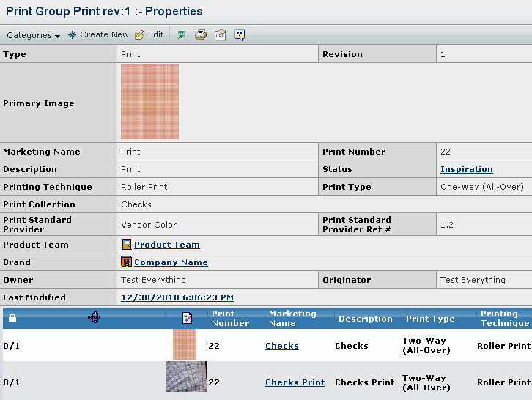Screen dimensions: 532x400
Task: Click the Test Everything owner value
Action: pos(153,280)
